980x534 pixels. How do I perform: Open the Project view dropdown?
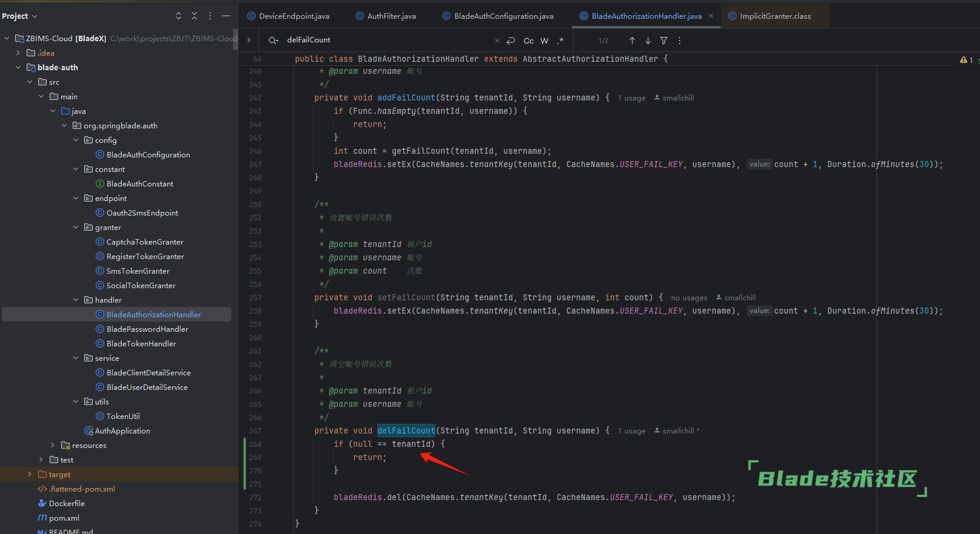point(19,16)
